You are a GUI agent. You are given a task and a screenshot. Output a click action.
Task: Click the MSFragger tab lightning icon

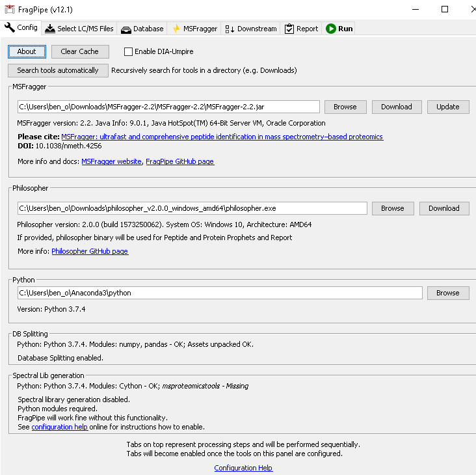pos(176,29)
